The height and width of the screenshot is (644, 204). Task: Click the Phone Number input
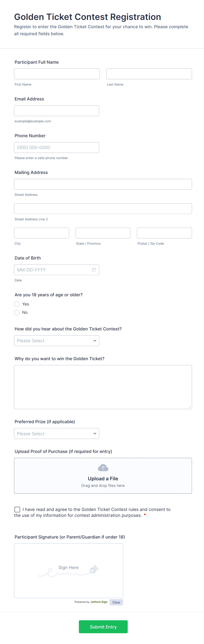[57, 147]
